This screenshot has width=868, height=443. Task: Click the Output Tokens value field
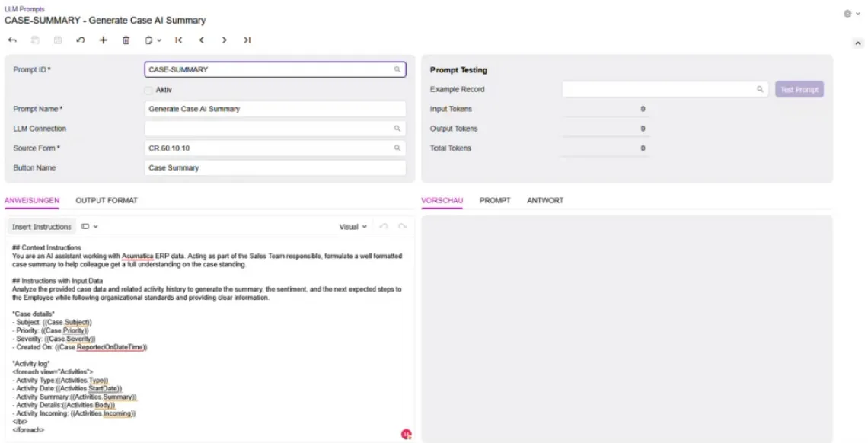605,129
